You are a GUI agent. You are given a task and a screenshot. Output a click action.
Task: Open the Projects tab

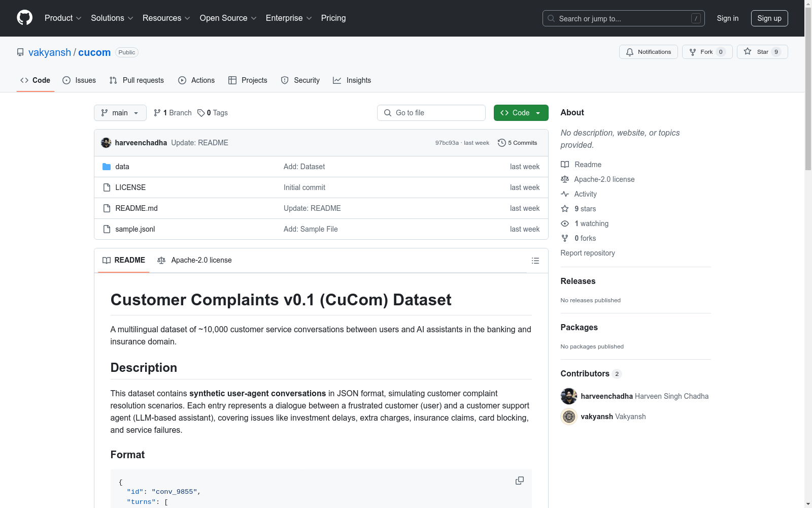pos(248,80)
